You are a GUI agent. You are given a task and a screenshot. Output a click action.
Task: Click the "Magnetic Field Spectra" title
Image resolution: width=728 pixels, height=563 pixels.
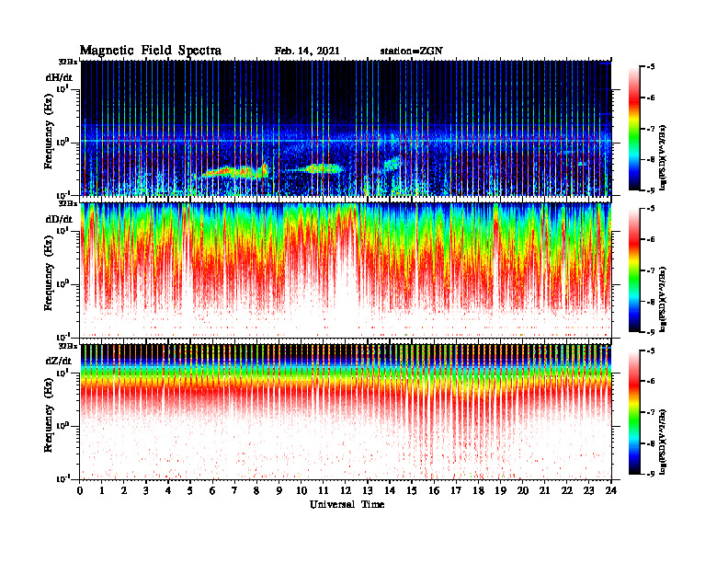pos(151,51)
